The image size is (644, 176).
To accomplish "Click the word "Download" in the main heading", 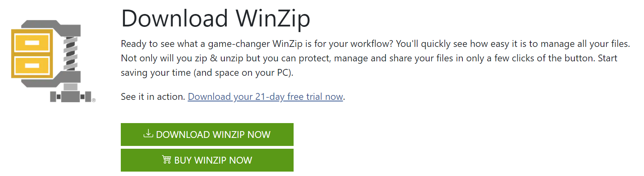I will [174, 18].
